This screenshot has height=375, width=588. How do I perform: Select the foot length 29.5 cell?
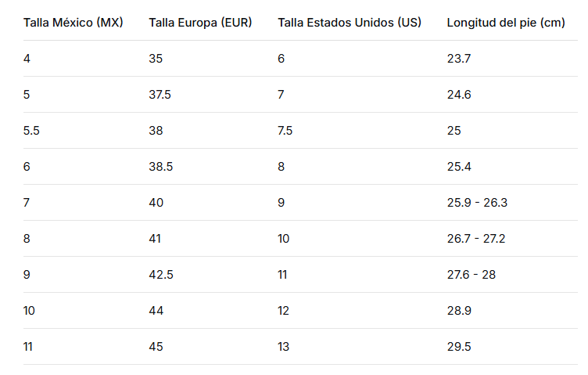coord(458,347)
